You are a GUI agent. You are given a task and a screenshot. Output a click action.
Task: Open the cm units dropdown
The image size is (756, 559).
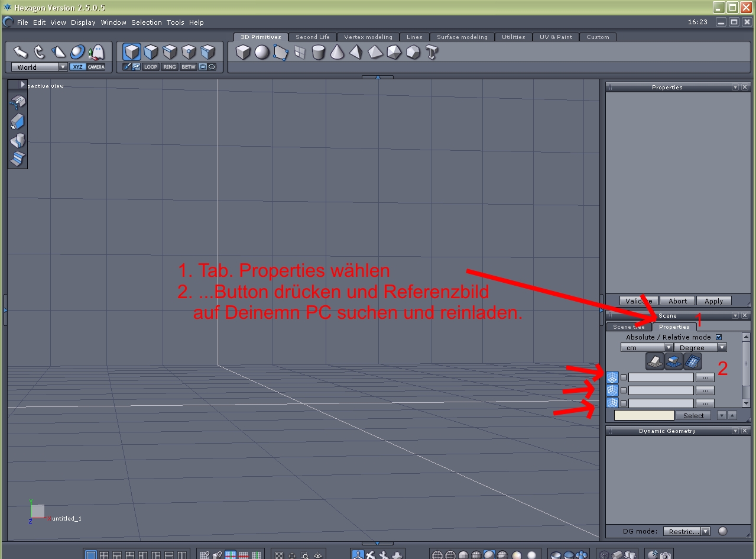[x=647, y=347]
